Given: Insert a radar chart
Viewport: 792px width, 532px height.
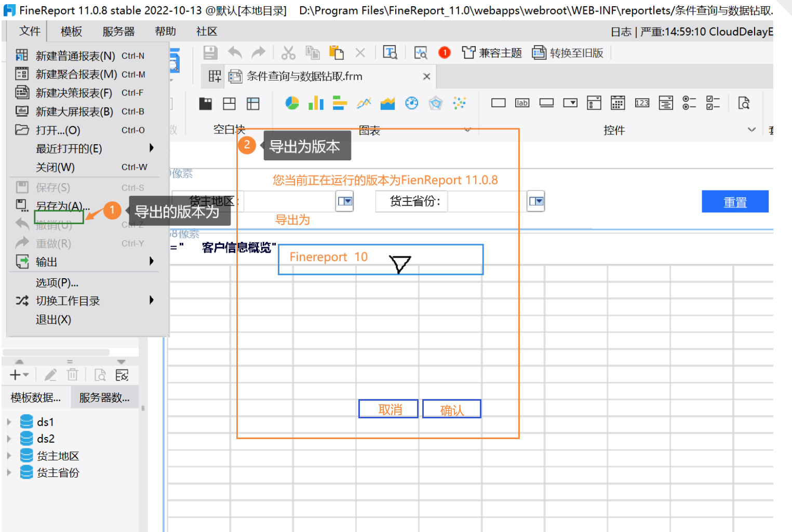Looking at the screenshot, I should [435, 103].
